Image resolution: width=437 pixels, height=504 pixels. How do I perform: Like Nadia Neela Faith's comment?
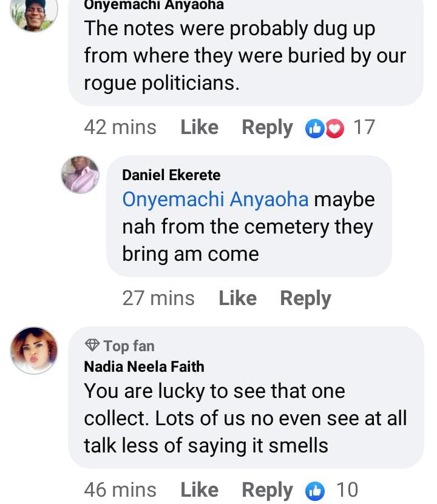click(x=199, y=490)
